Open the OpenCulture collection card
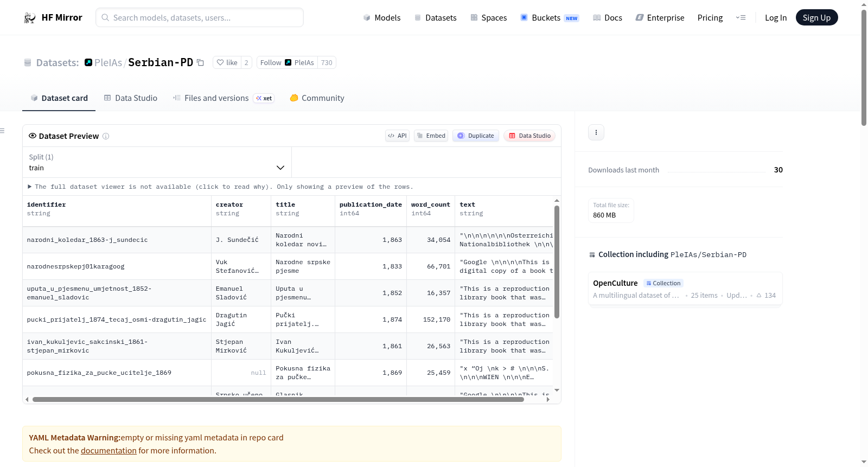The width and height of the screenshot is (868, 467). 685,289
